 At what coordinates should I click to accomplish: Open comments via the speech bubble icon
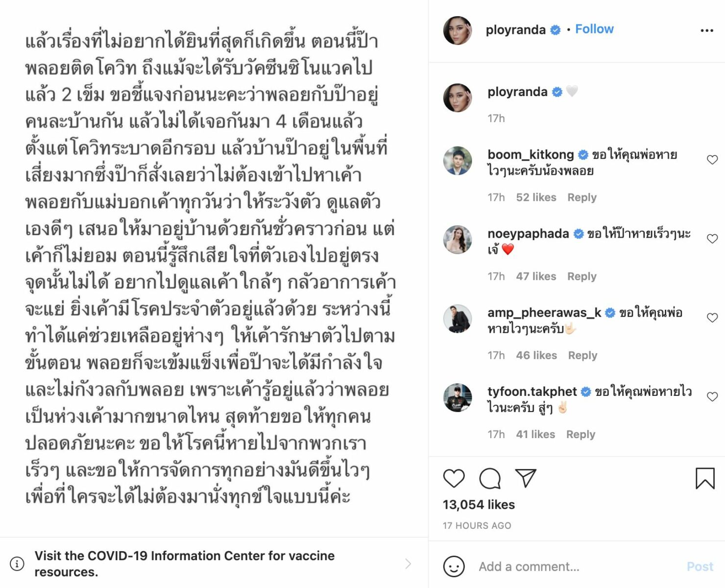click(x=490, y=479)
